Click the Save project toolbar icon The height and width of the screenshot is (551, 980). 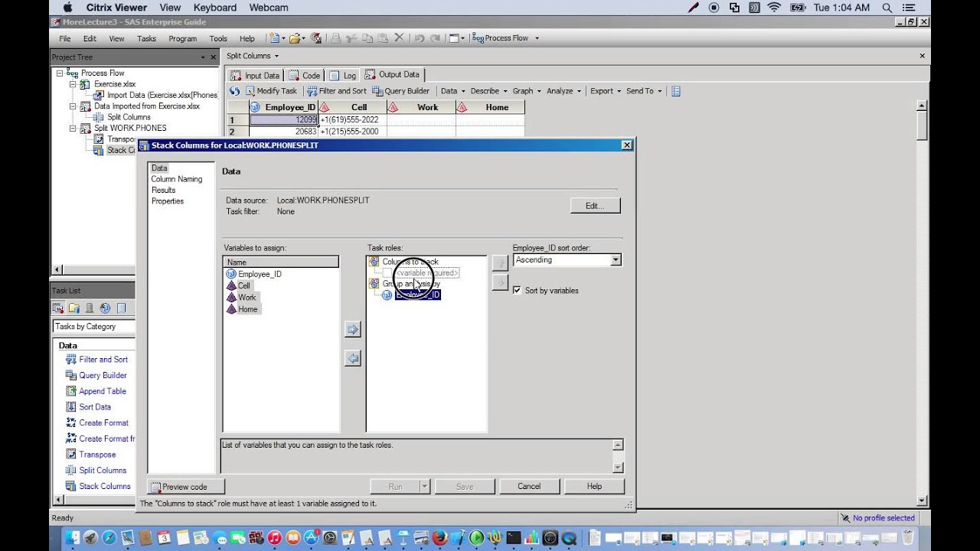pyautogui.click(x=315, y=38)
